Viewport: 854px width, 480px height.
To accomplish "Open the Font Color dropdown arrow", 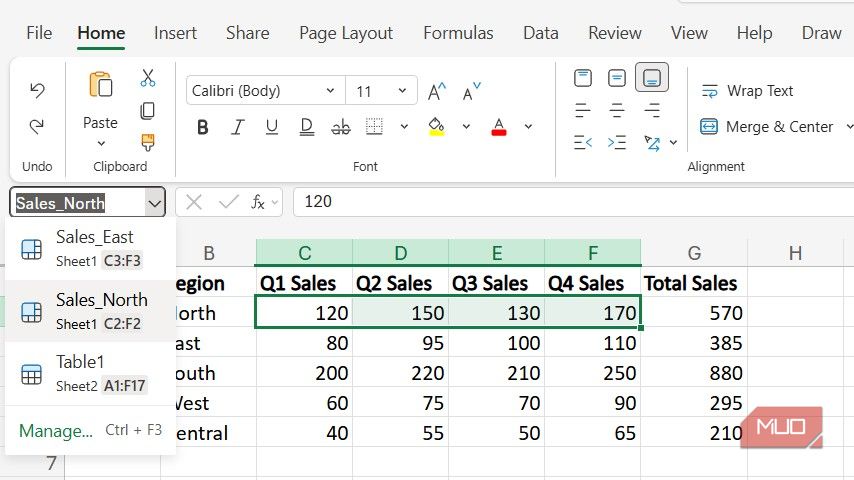I will pyautogui.click(x=528, y=126).
